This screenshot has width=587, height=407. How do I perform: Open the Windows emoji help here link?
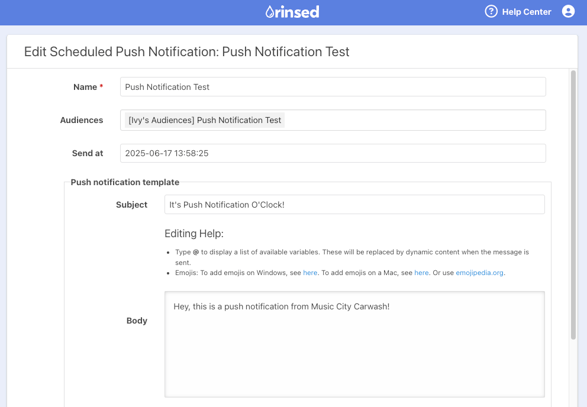(x=310, y=273)
